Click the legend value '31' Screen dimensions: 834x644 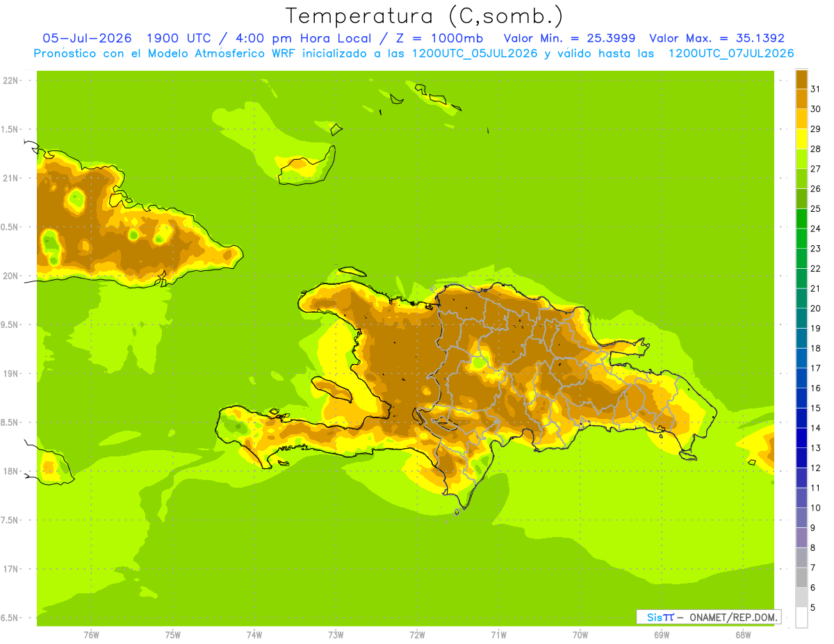(815, 89)
